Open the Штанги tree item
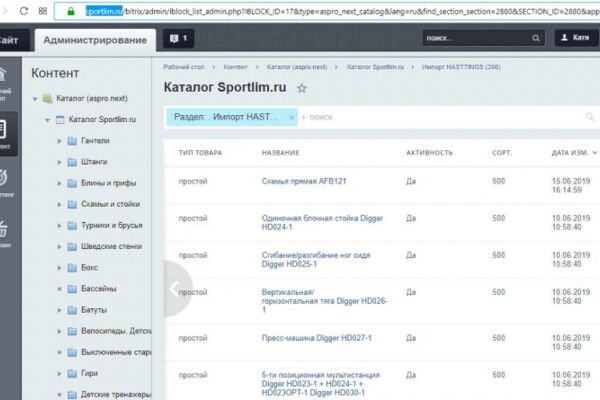This screenshot has height=400, width=600. (94, 162)
